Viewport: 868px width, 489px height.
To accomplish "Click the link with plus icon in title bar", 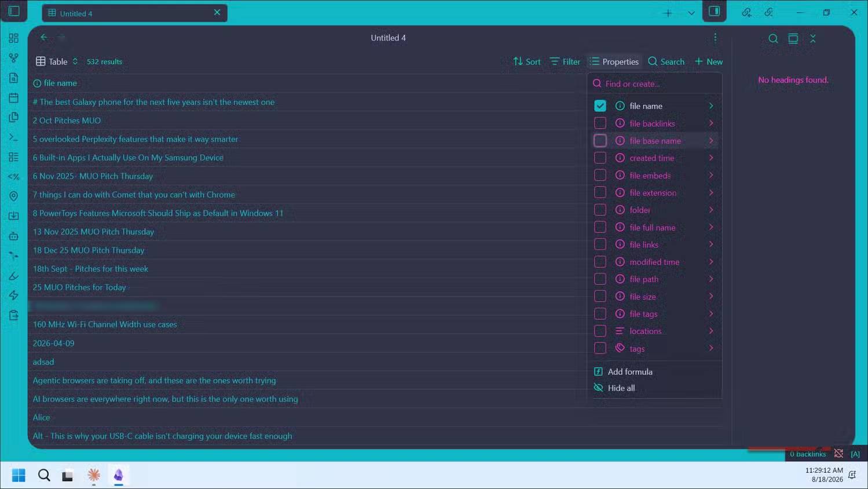I will pyautogui.click(x=746, y=12).
